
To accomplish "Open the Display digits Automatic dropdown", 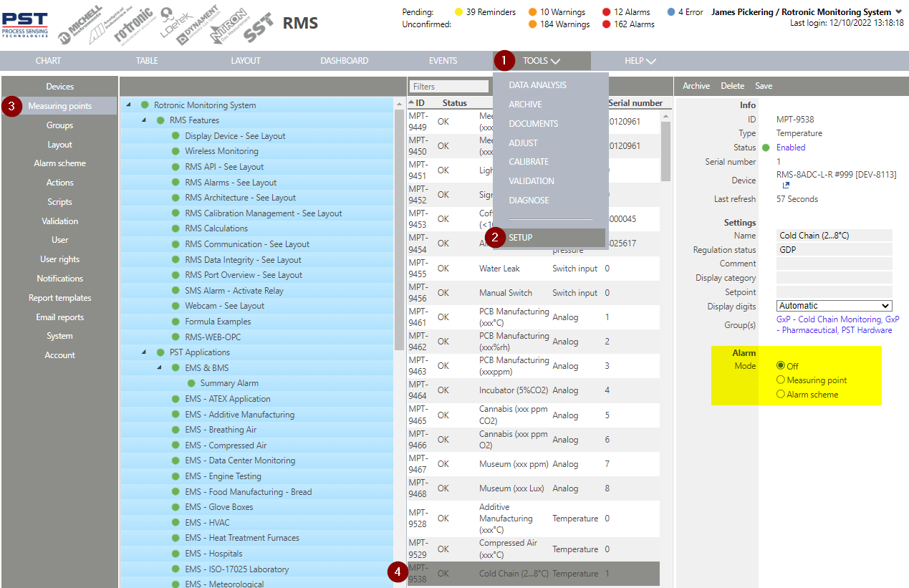I will (835, 306).
